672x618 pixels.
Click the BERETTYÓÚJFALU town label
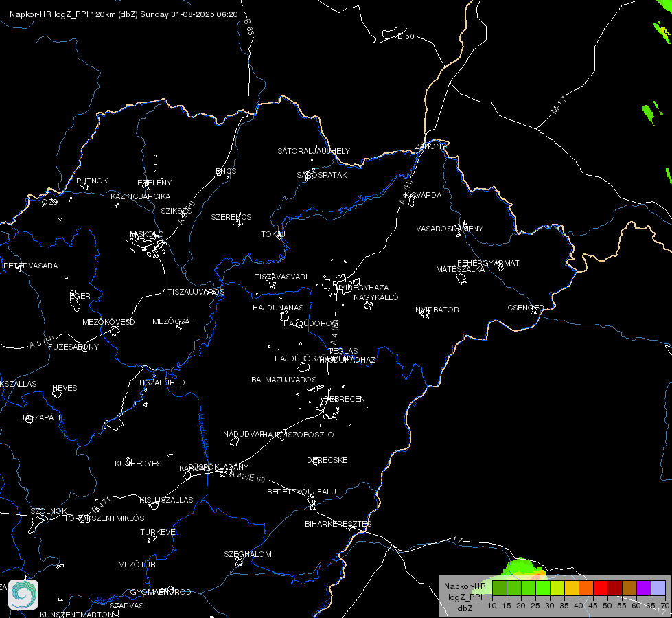click(x=302, y=492)
